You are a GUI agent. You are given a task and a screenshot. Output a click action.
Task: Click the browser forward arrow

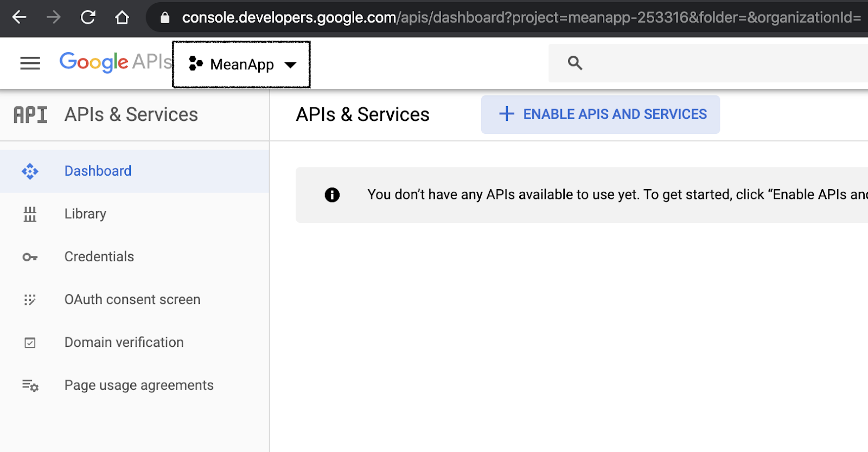click(54, 17)
